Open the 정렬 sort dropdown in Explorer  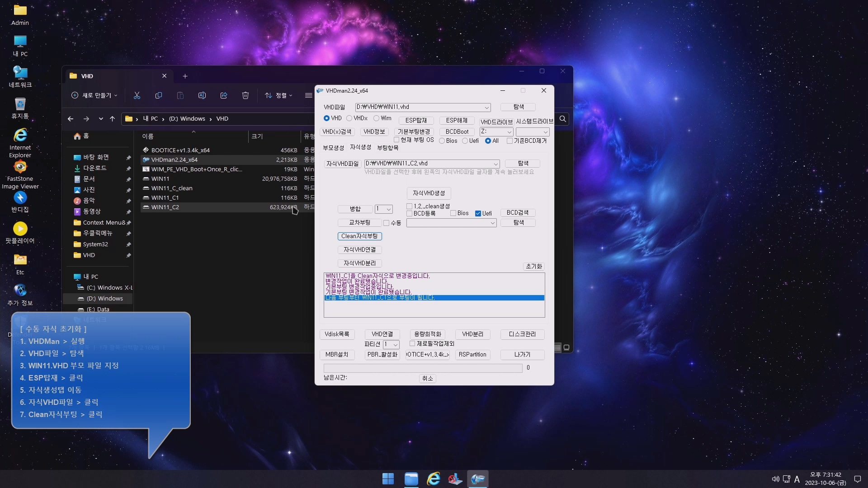click(x=278, y=95)
